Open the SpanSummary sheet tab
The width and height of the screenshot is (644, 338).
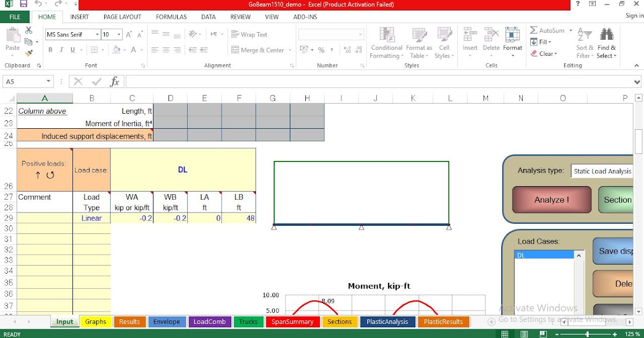292,321
